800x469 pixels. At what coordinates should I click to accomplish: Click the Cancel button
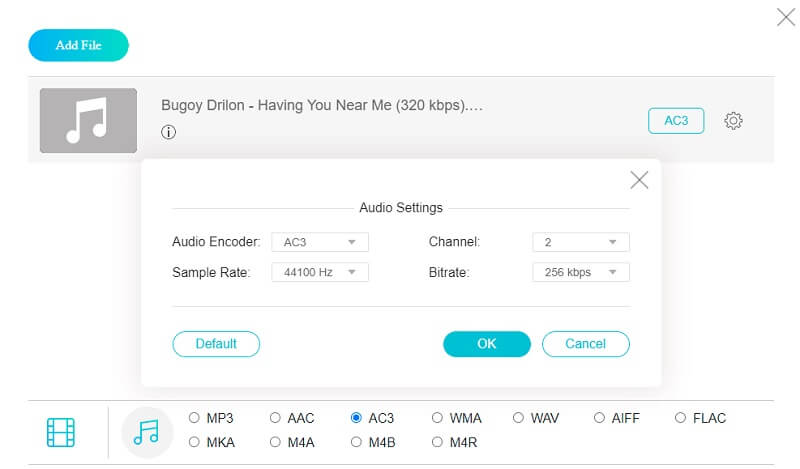585,344
